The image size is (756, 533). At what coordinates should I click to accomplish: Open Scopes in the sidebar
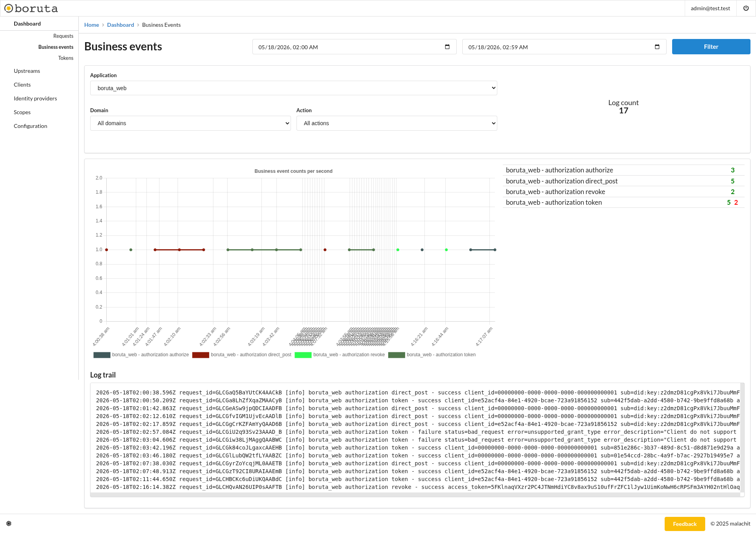point(22,112)
